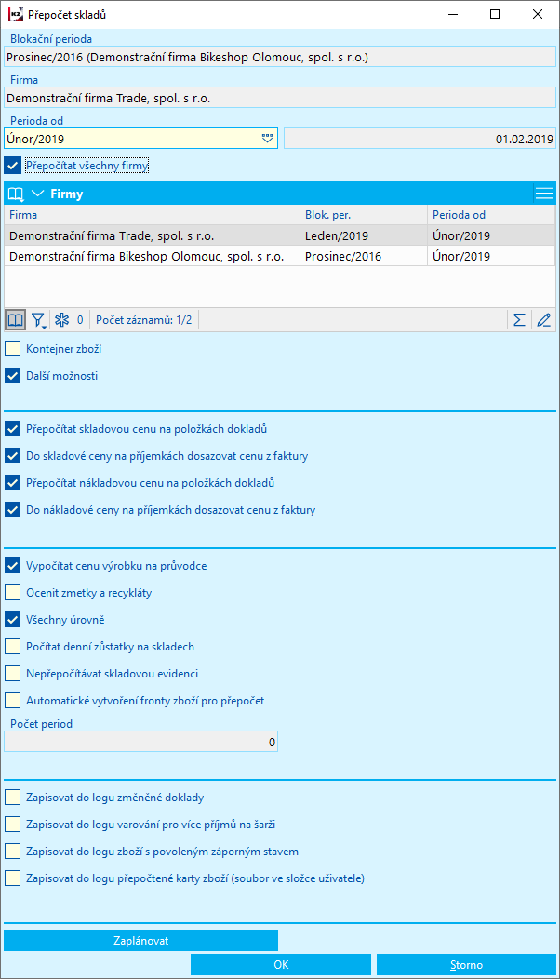The image size is (560, 979).
Task: Collapse the Firmy section chevron
Action: tap(37, 194)
